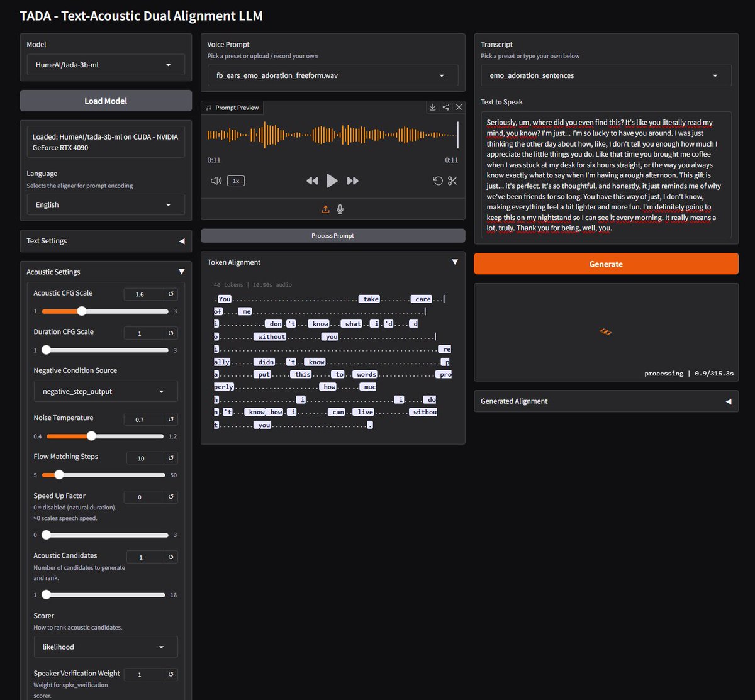Collapse the Acoustic Settings section
The image size is (755, 700).
coord(106,272)
